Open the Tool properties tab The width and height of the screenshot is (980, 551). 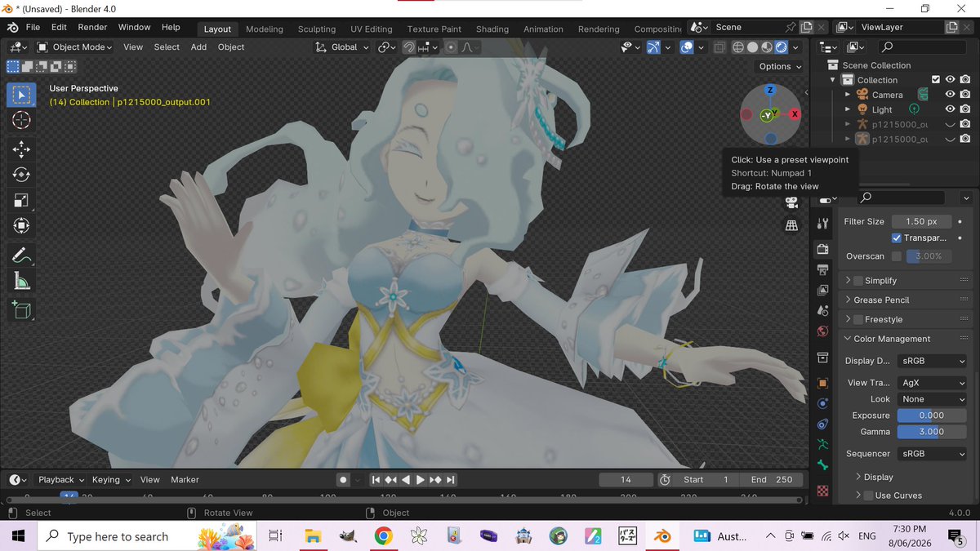tap(822, 224)
